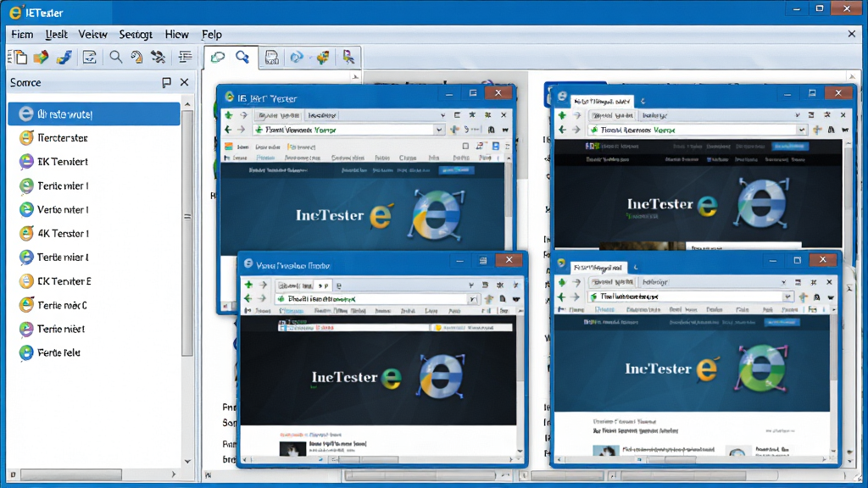Open the Hiew menu
Image resolution: width=868 pixels, height=488 pixels.
[x=176, y=34]
